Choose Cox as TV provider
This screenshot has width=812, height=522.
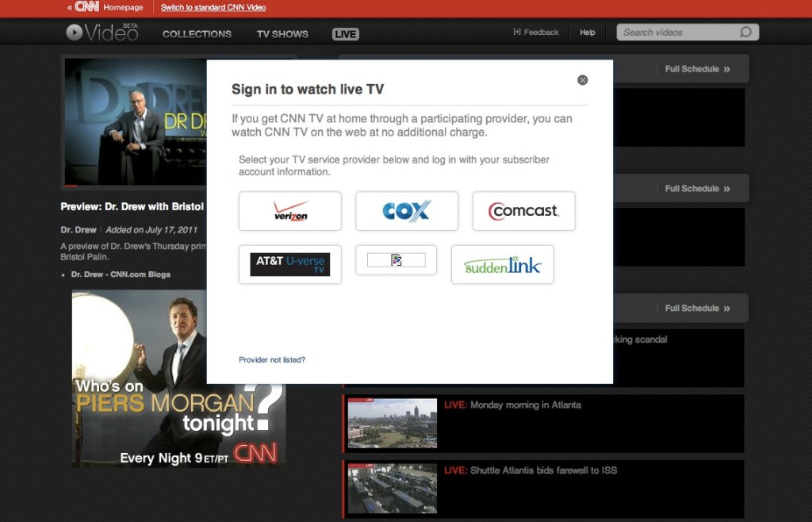coord(407,211)
